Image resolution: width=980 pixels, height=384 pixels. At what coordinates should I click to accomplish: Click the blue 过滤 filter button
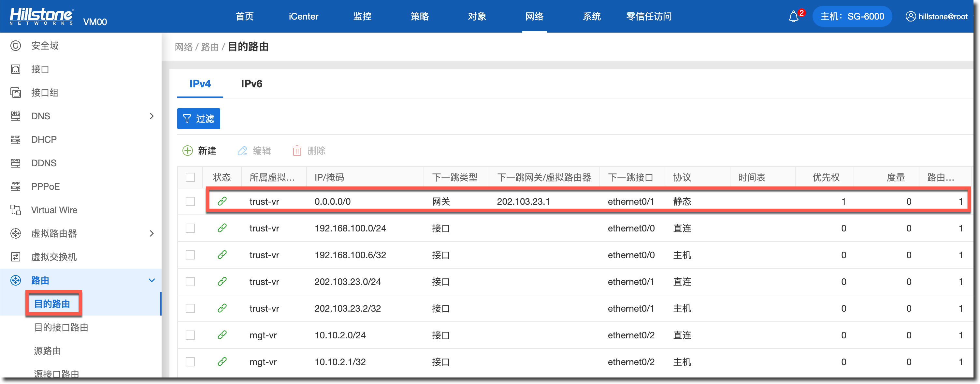pyautogui.click(x=199, y=119)
